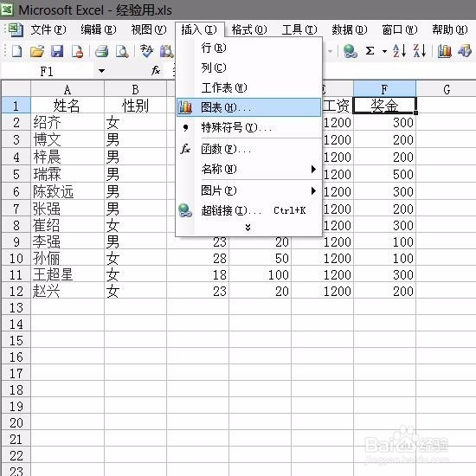Select column B header
Viewport: 476px width, 476px height.
[135, 89]
